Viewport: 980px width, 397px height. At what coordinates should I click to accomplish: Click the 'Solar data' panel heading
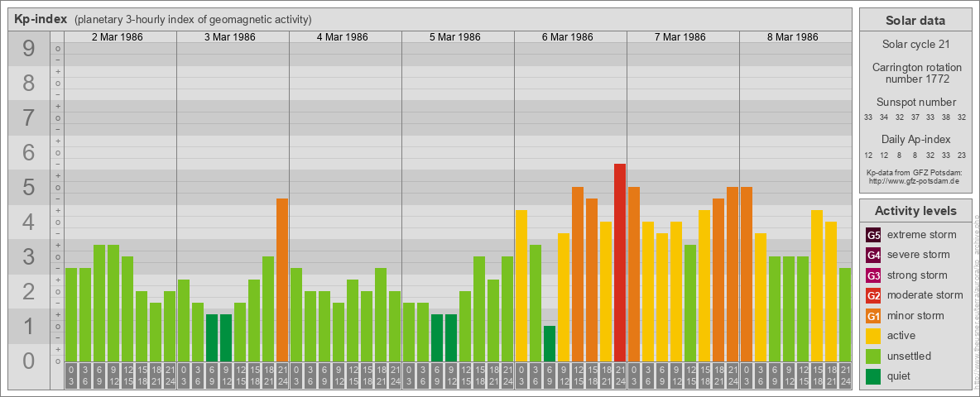click(915, 21)
